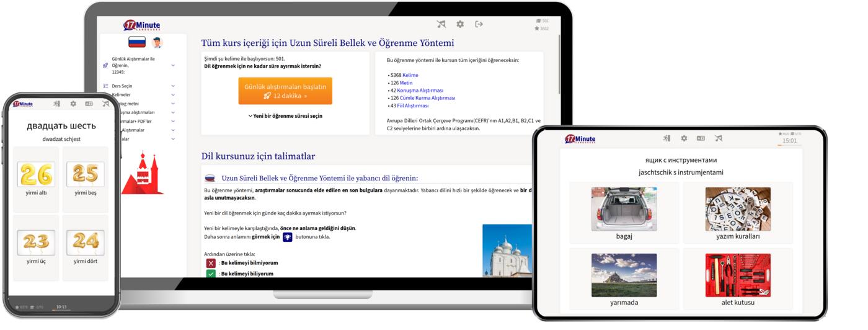Screen dimensions: 868x330
Task: Click the tablet's 17 Minute logo
Action: [x=580, y=139]
